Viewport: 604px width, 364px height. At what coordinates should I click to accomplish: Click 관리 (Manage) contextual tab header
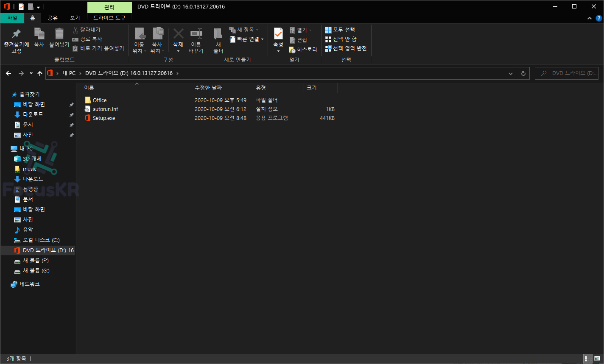coord(109,7)
